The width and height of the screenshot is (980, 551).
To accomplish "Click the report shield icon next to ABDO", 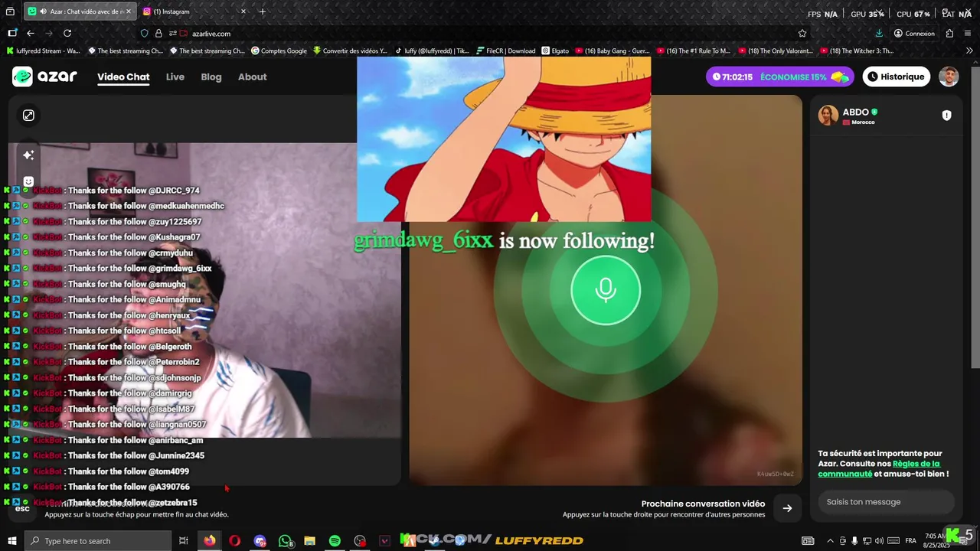I will coord(946,116).
